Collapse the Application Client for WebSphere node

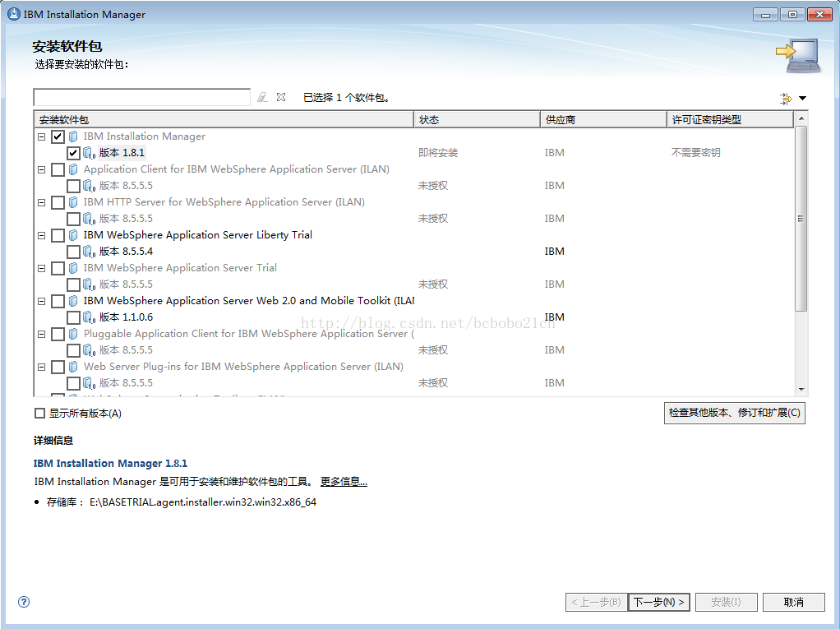pos(41,170)
